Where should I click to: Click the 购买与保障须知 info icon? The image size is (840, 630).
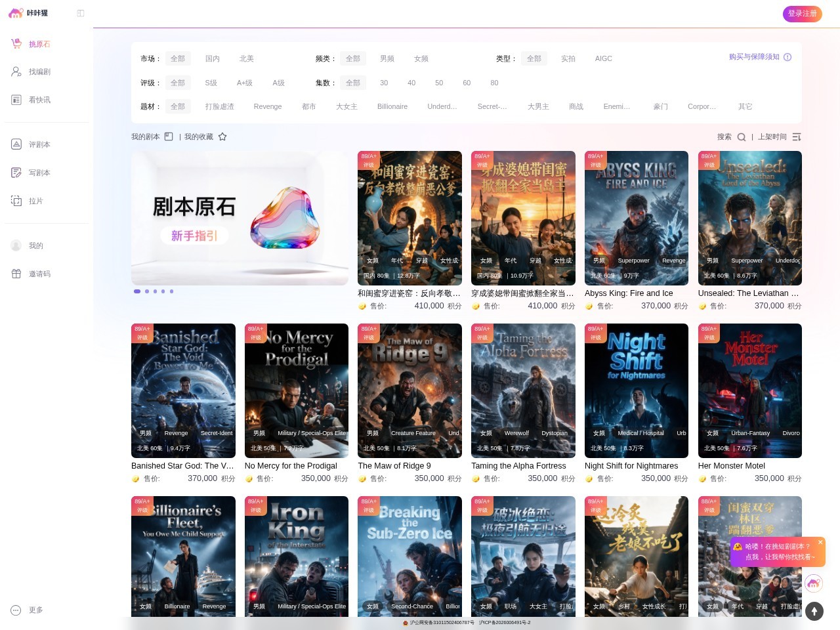click(x=787, y=57)
